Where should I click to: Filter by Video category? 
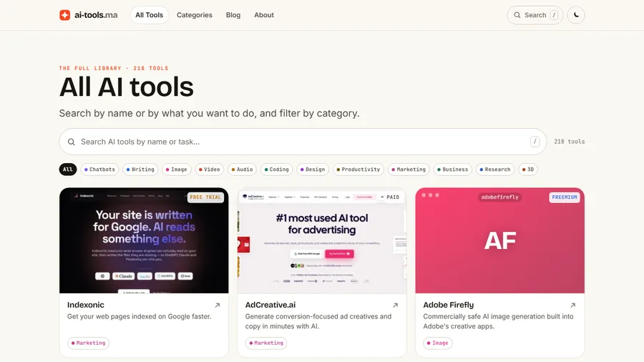[x=210, y=170]
